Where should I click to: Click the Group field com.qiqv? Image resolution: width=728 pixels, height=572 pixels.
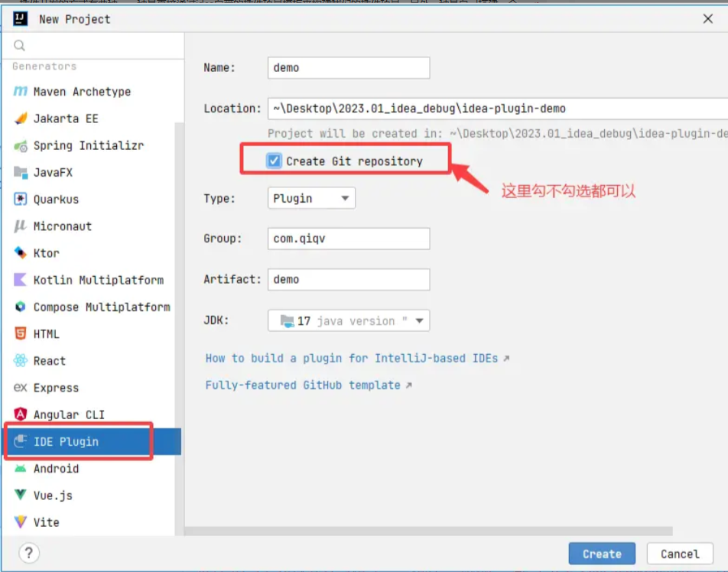[x=349, y=239]
